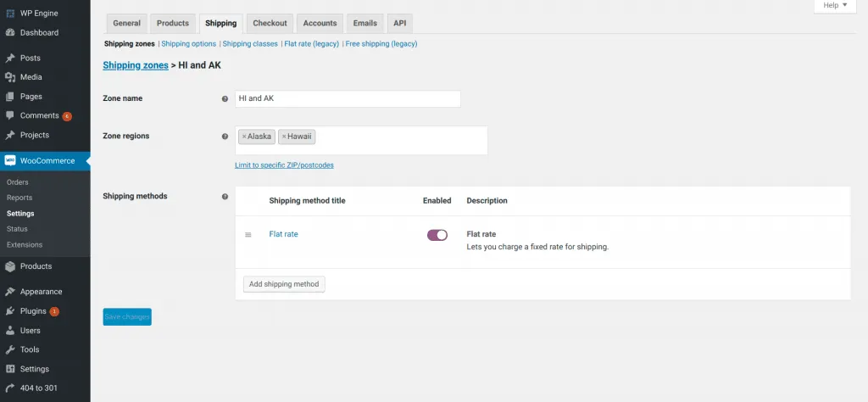Screen dimensions: 868x402
Task: Click the Posts pushpin icon
Action: pos(10,59)
